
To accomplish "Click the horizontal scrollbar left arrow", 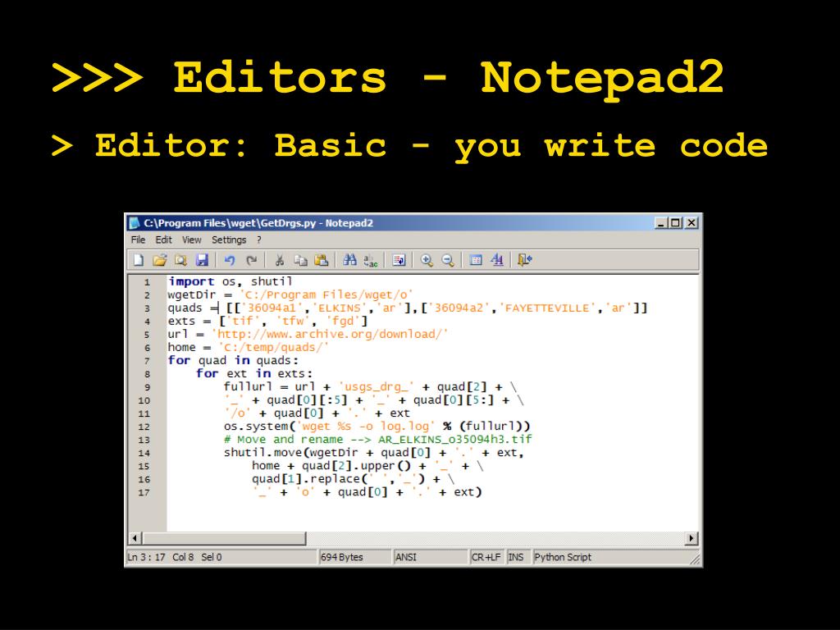I will click(135, 538).
